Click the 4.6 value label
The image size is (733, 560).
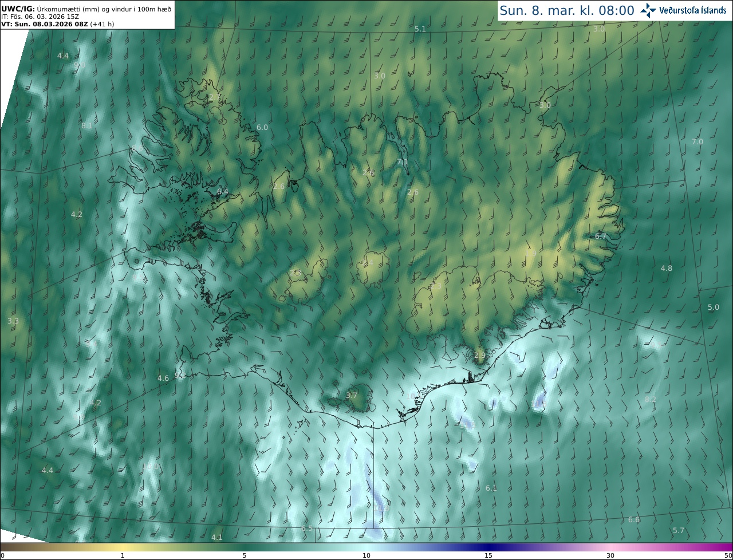(x=163, y=378)
